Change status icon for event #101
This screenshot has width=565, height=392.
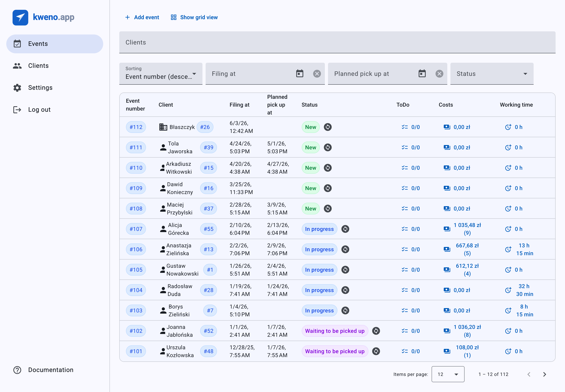(376, 351)
